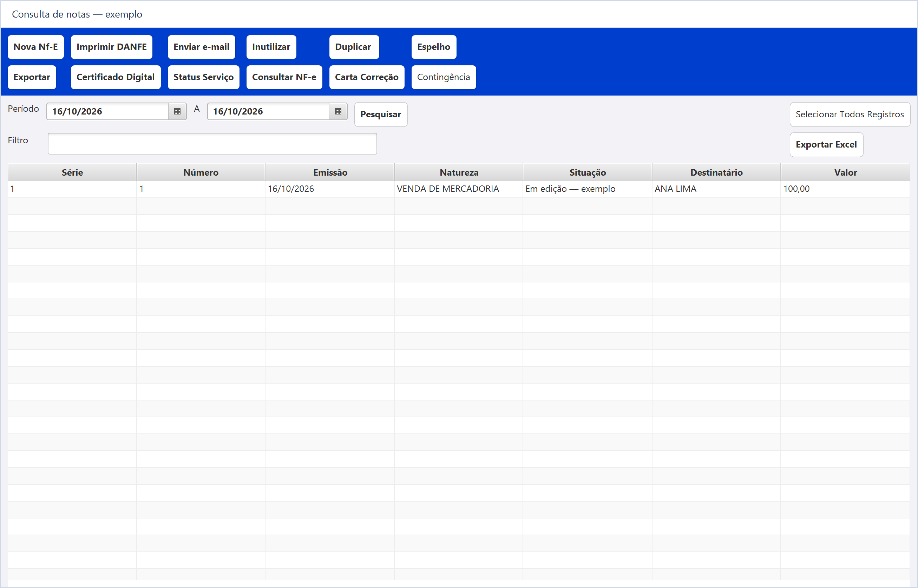Screen dimensions: 918x588
Task: Select the 100,00 value cell
Action: pos(845,189)
